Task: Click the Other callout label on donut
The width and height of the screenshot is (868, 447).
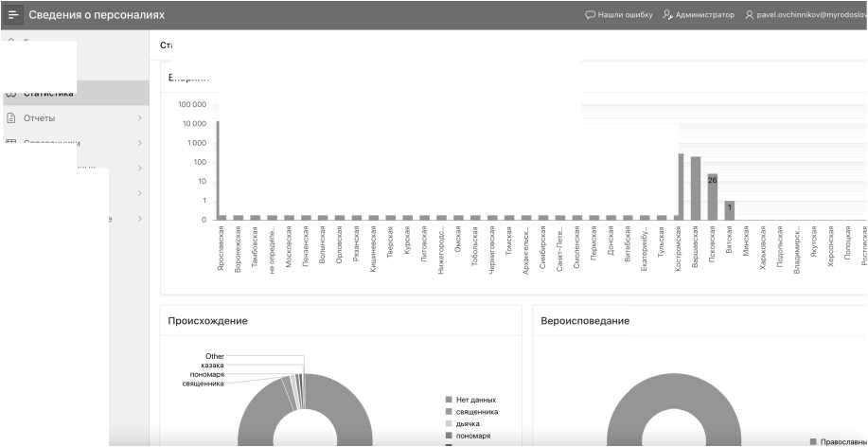Action: 215,356
